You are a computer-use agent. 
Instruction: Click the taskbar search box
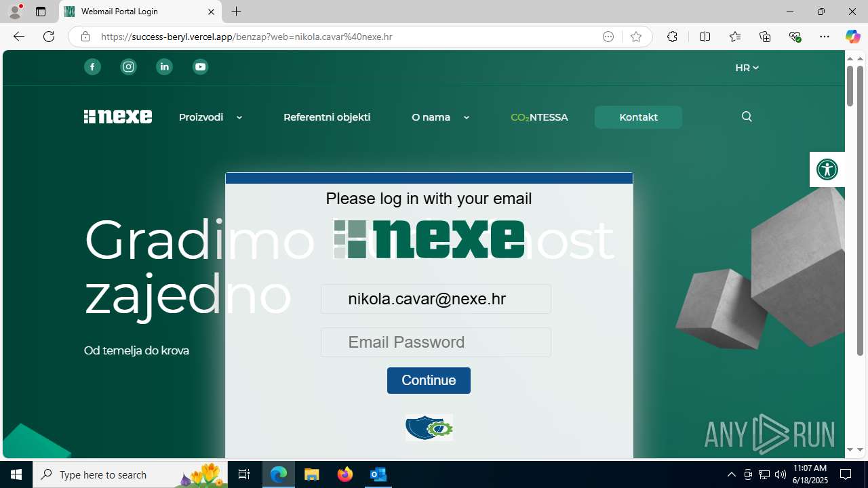pos(130,474)
